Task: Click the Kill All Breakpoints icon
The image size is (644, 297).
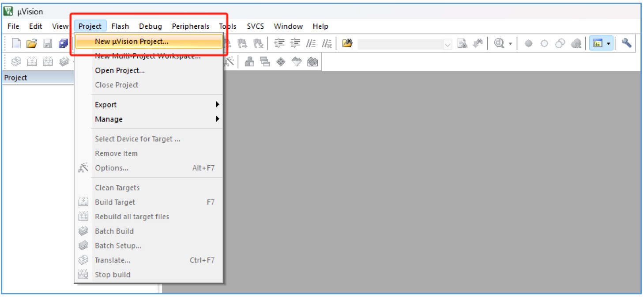Action: (x=576, y=43)
